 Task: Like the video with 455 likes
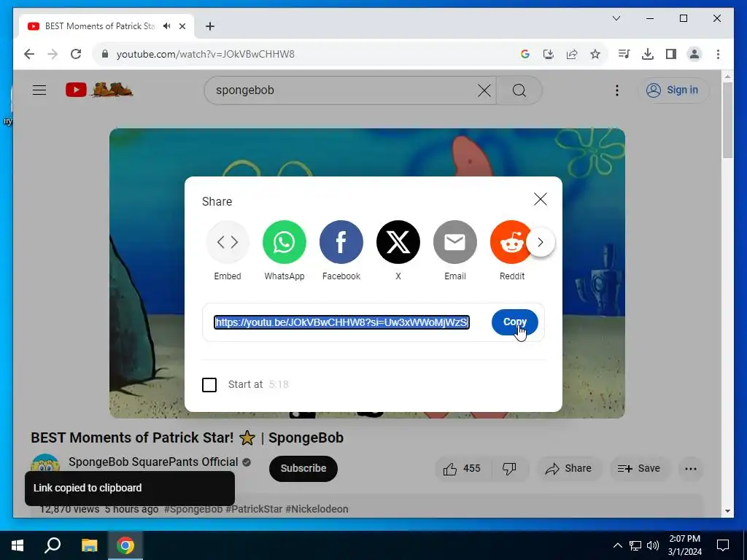(462, 469)
